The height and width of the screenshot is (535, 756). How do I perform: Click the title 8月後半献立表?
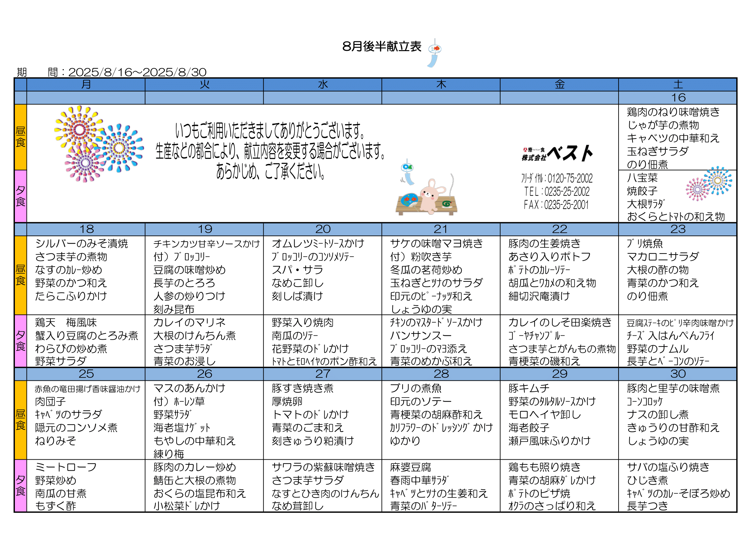point(382,47)
